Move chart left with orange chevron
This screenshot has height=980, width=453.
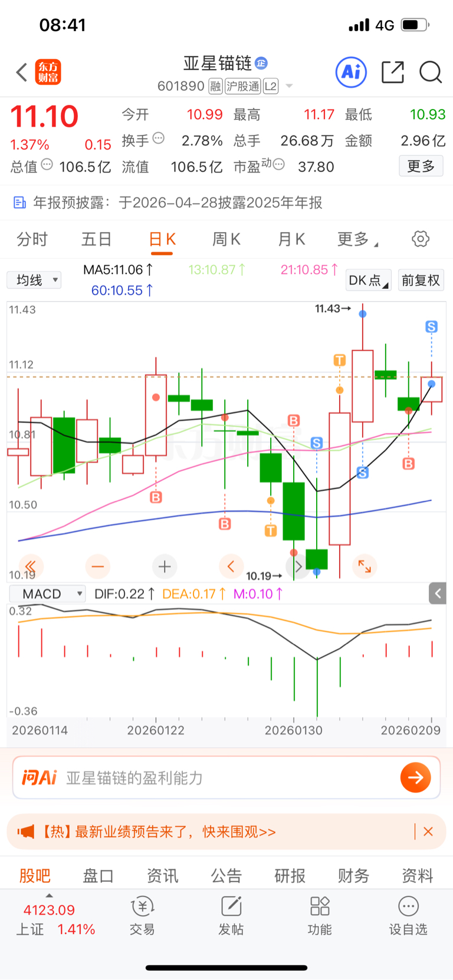click(231, 566)
